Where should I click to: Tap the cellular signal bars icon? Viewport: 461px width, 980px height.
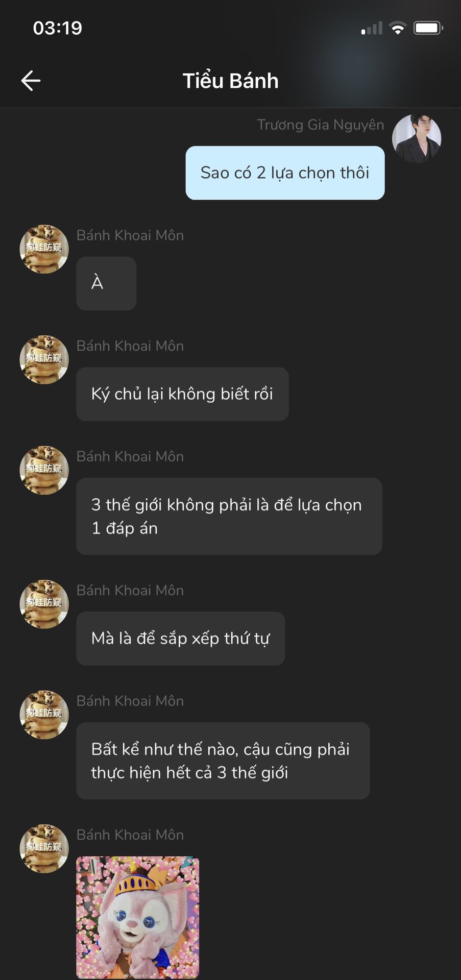pos(372,29)
